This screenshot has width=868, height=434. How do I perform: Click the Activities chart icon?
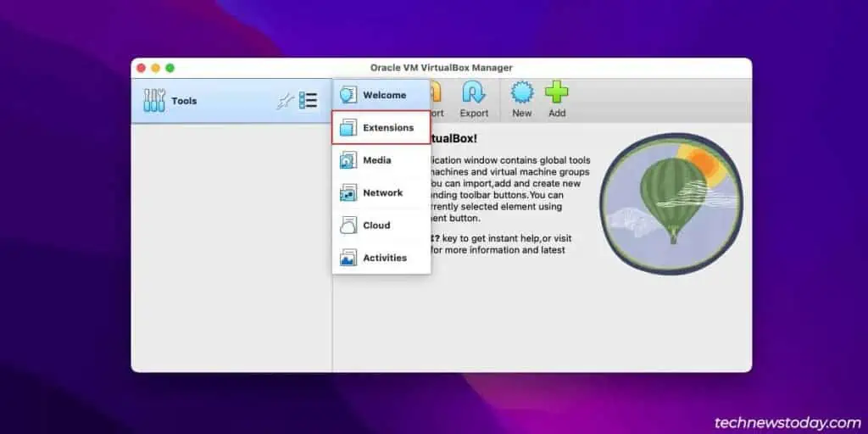[348, 258]
